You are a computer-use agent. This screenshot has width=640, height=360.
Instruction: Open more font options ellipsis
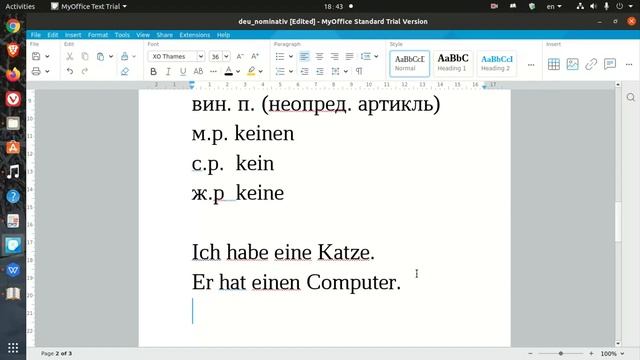click(213, 71)
